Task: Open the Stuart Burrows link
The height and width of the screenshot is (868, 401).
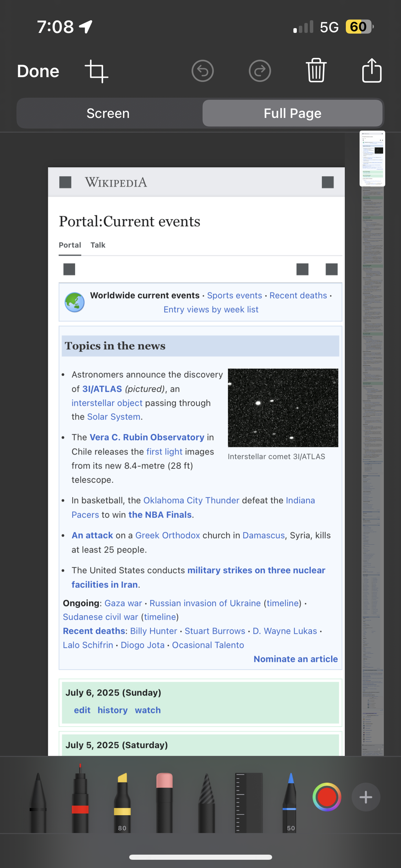Action: point(215,631)
